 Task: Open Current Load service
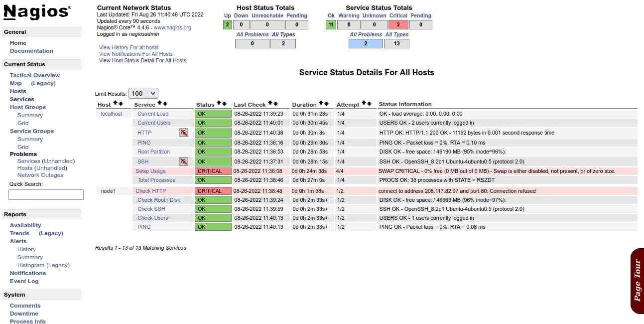[153, 114]
